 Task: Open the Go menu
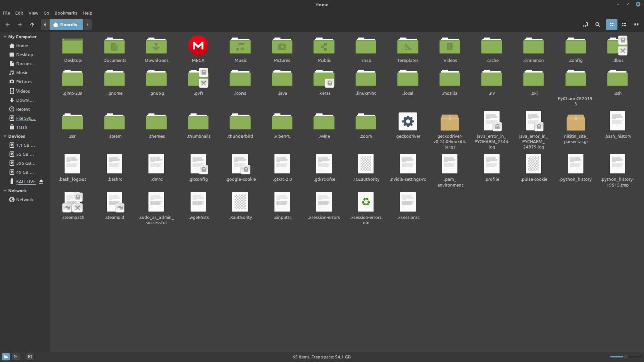click(46, 13)
